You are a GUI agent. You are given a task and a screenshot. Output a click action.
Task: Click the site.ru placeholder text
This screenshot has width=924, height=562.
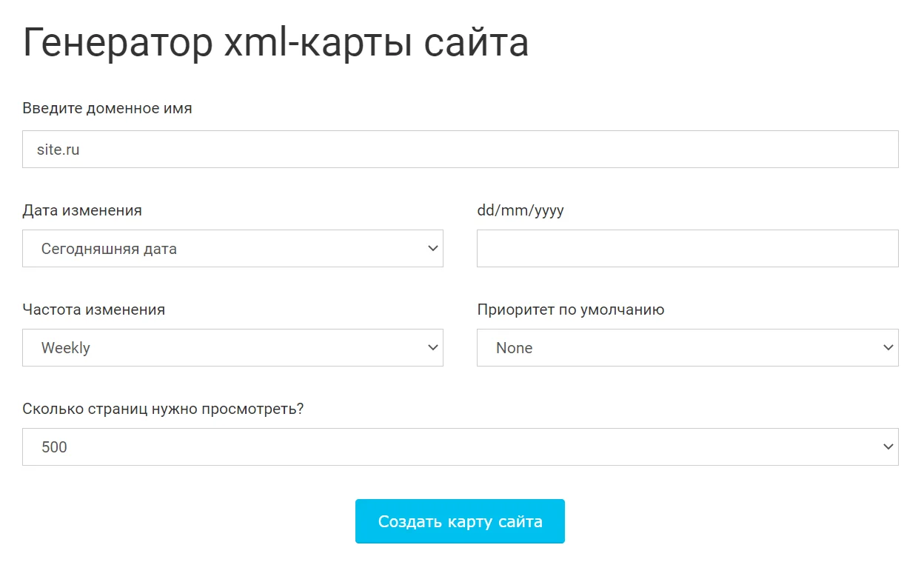point(58,150)
